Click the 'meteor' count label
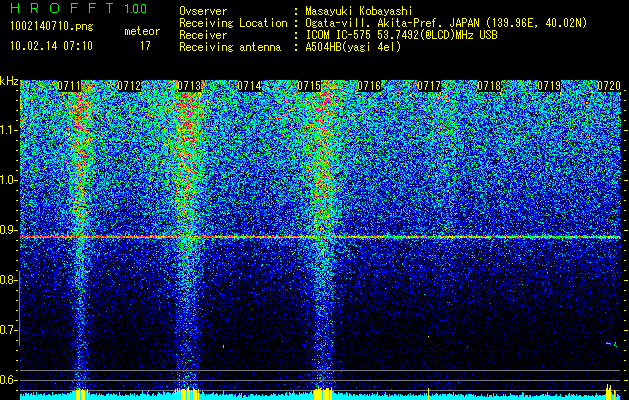The width and height of the screenshot is (629, 400). pyautogui.click(x=142, y=31)
